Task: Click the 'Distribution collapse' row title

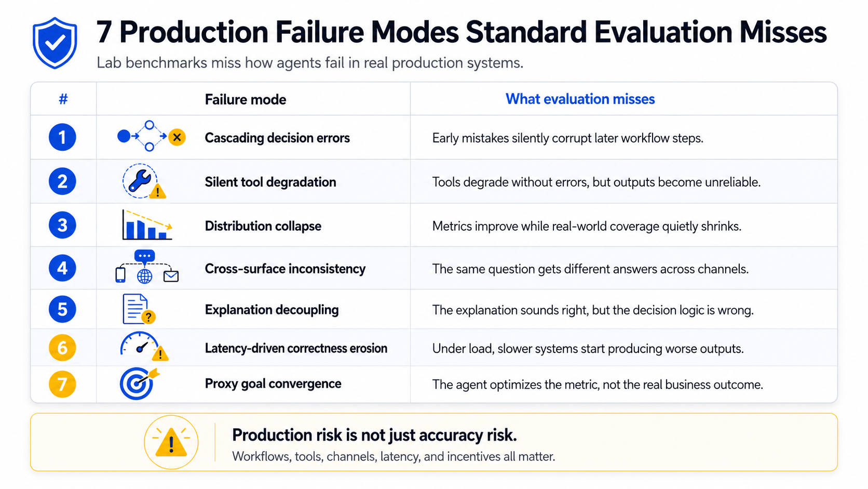Action: tap(263, 226)
